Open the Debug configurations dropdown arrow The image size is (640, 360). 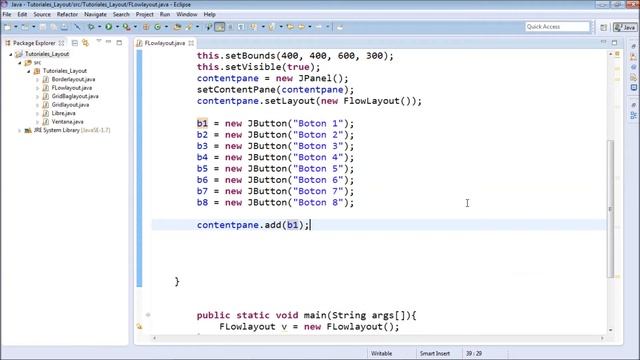click(99, 27)
